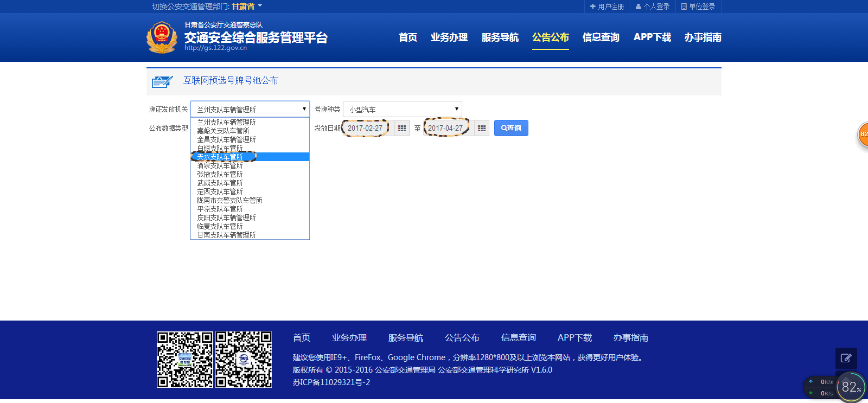
Task: Open 业务办理 in top navigation
Action: [449, 37]
